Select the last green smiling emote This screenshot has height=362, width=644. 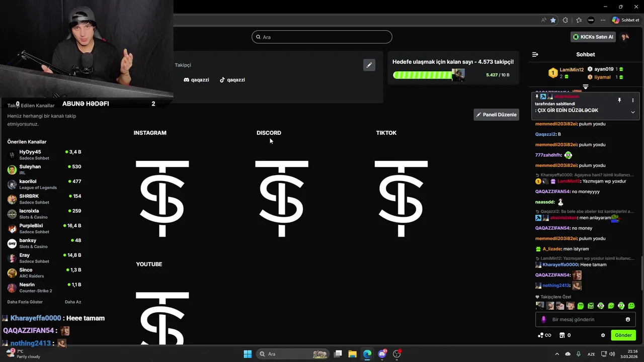coord(631,306)
